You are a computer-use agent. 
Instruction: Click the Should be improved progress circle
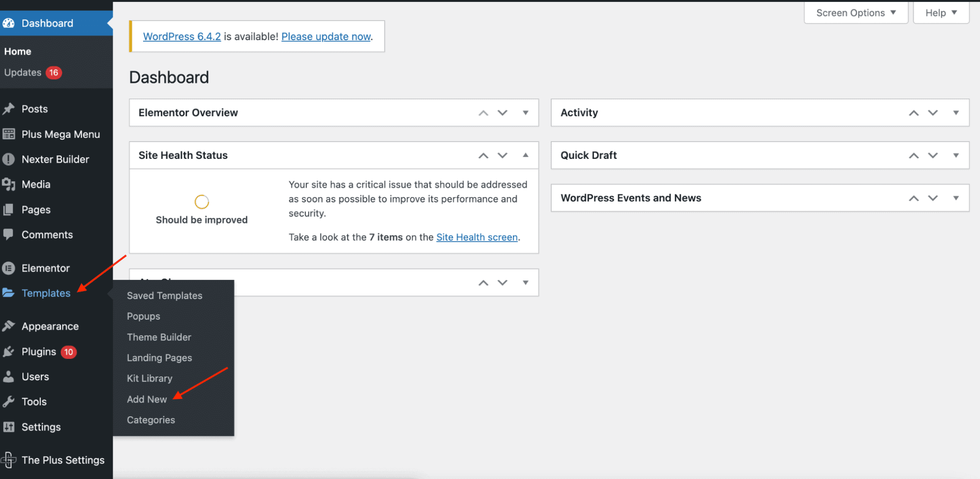(201, 201)
